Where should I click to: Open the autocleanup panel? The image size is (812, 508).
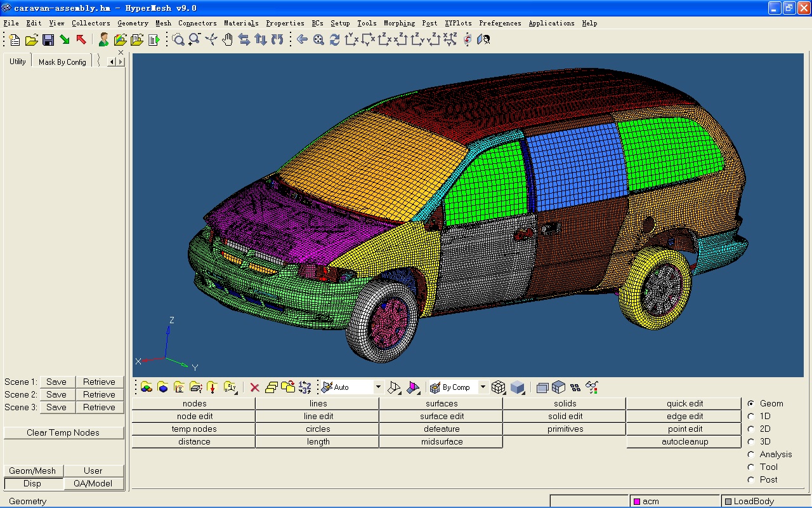coord(684,441)
